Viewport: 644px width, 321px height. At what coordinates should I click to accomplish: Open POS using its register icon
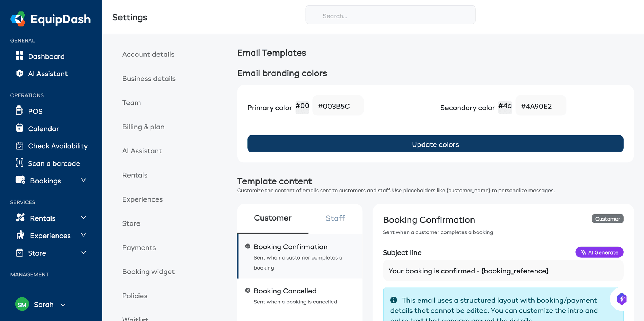point(20,110)
